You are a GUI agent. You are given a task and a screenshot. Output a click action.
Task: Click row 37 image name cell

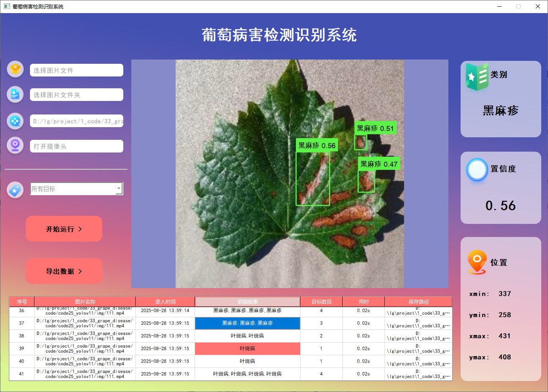click(x=85, y=323)
